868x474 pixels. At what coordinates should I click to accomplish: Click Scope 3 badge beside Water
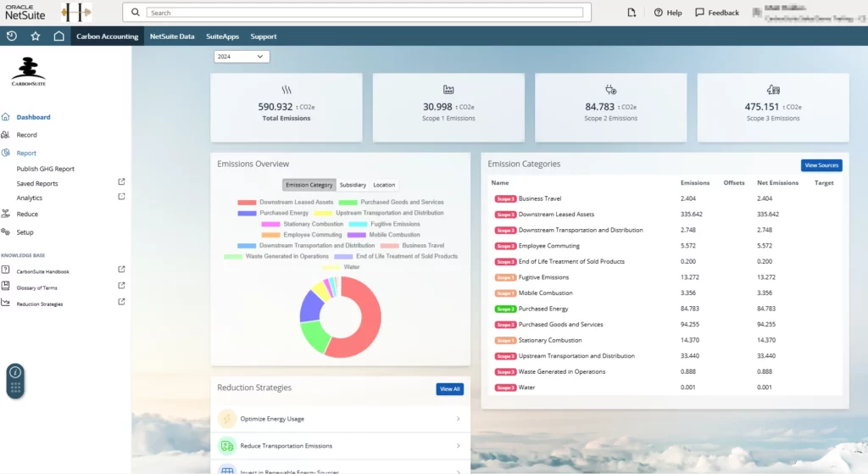pyautogui.click(x=505, y=388)
